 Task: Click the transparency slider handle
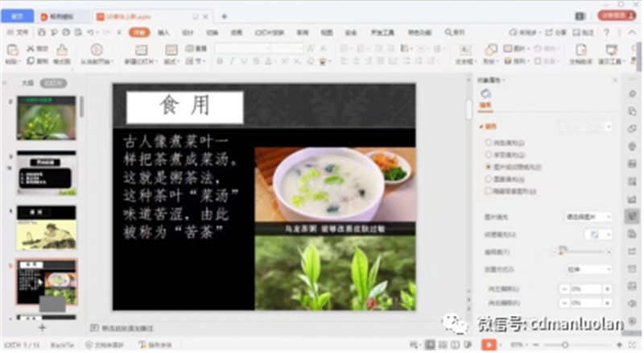561,252
